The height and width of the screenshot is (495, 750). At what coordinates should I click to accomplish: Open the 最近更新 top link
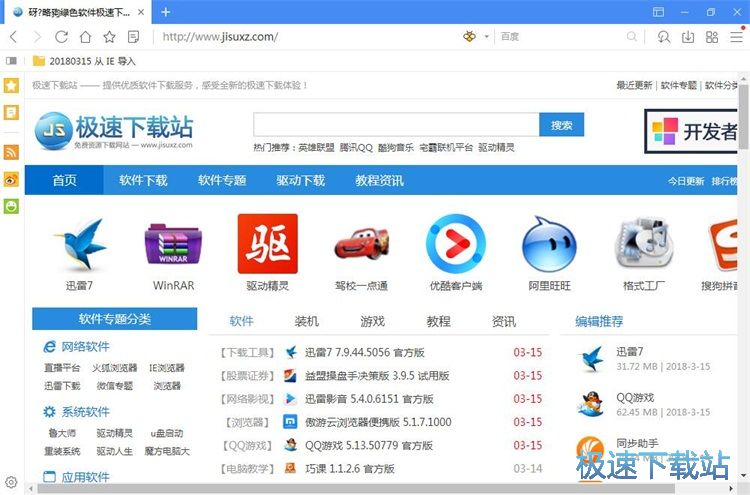[x=634, y=85]
